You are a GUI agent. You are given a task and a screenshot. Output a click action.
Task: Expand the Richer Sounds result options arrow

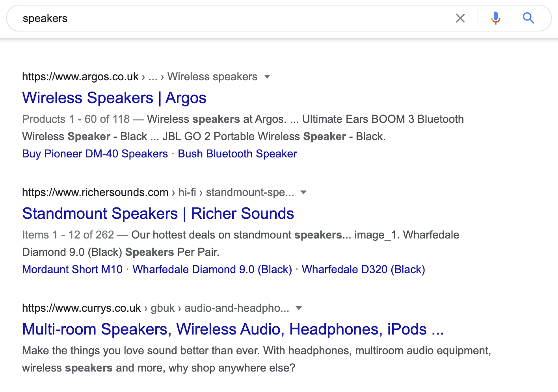(303, 192)
